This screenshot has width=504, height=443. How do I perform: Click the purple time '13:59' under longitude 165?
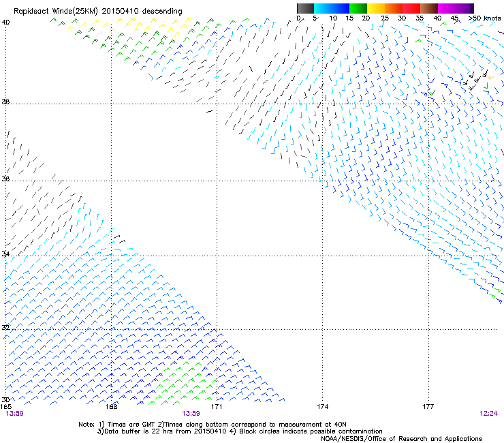14,414
